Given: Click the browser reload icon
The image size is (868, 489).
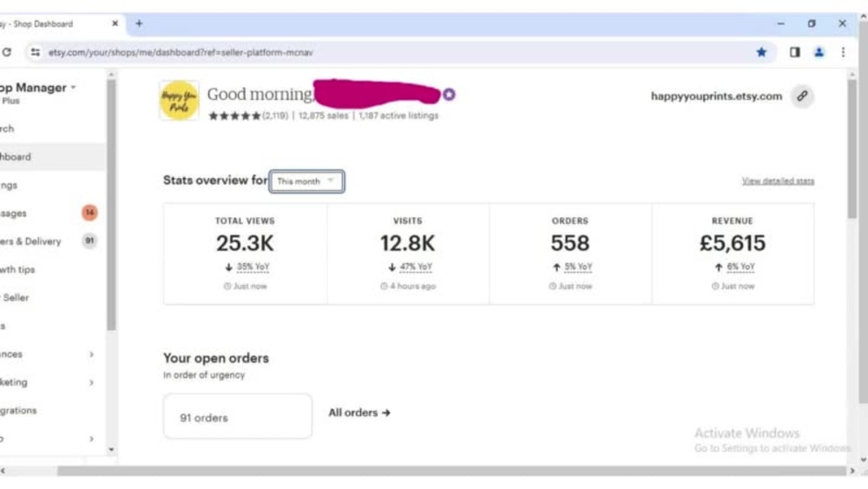Looking at the screenshot, I should click(7, 52).
